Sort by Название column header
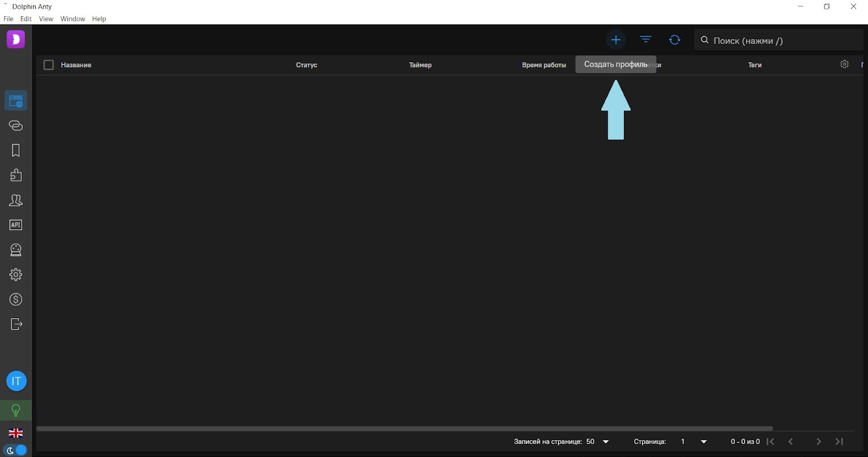The height and width of the screenshot is (457, 868). (76, 65)
